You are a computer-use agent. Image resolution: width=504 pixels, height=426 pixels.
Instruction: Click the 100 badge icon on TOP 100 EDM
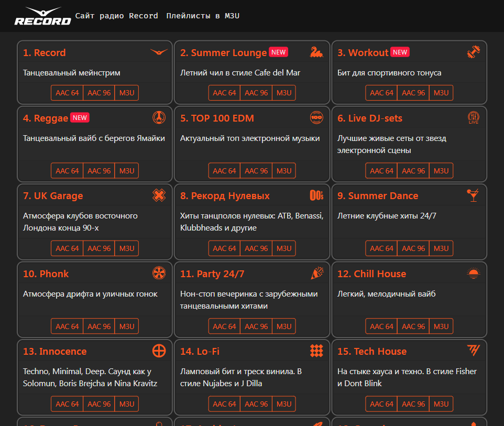316,118
